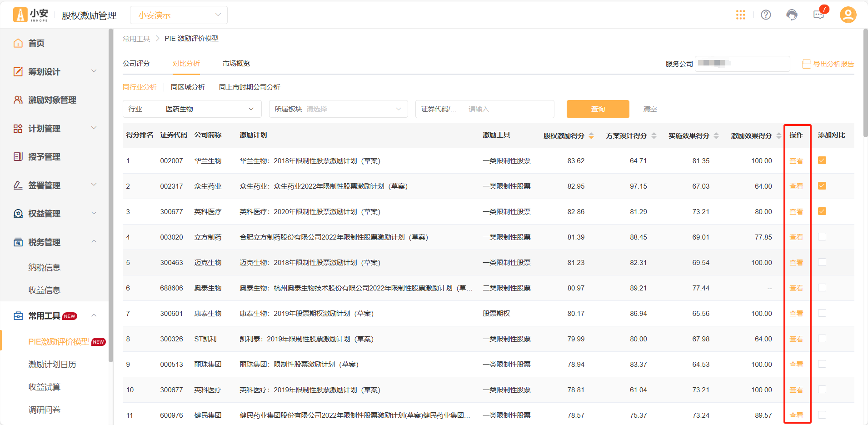
Task: Open the 小安演示 company dropdown
Action: pos(179,15)
